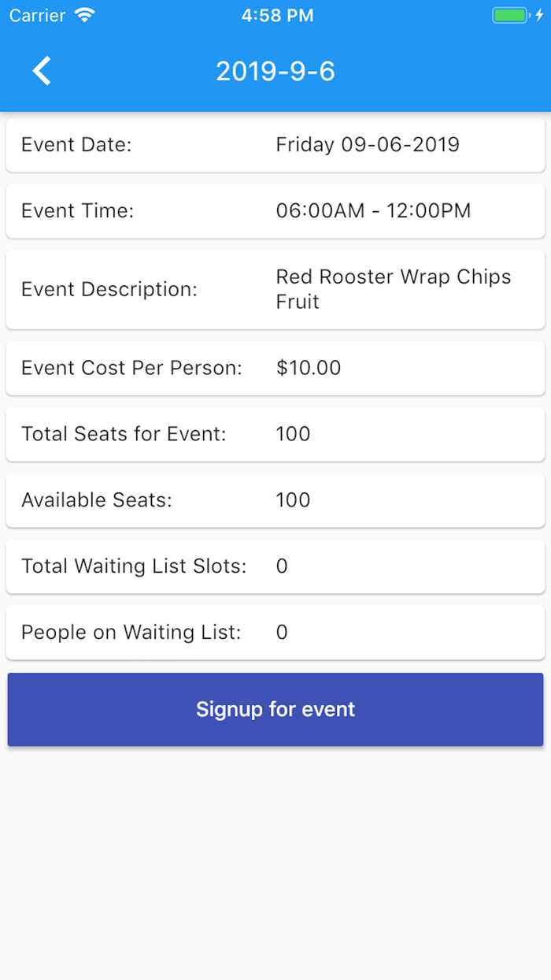Tap the Carrier label in status bar
The height and width of the screenshot is (980, 551).
37,15
